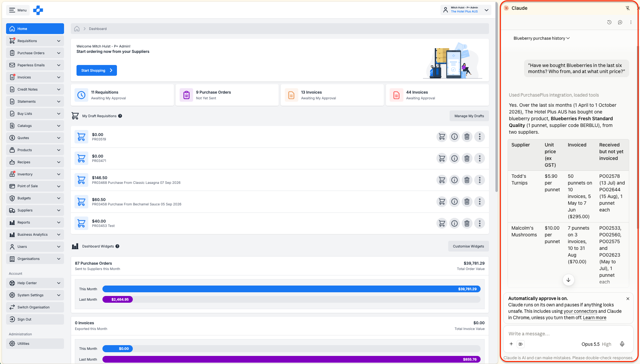The width and height of the screenshot is (640, 364).
Task: Expand the Invoices sidebar section
Action: (x=35, y=77)
